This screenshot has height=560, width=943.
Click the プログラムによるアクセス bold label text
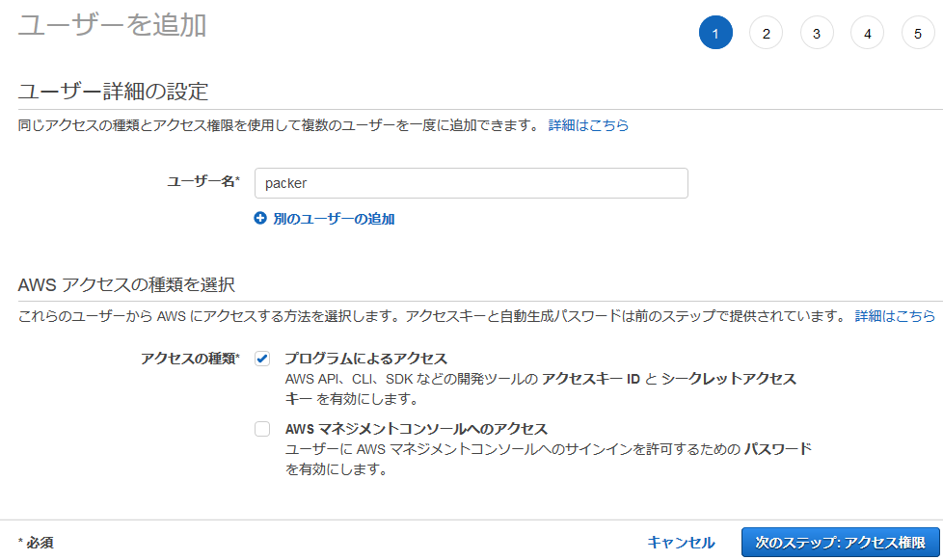tap(365, 359)
